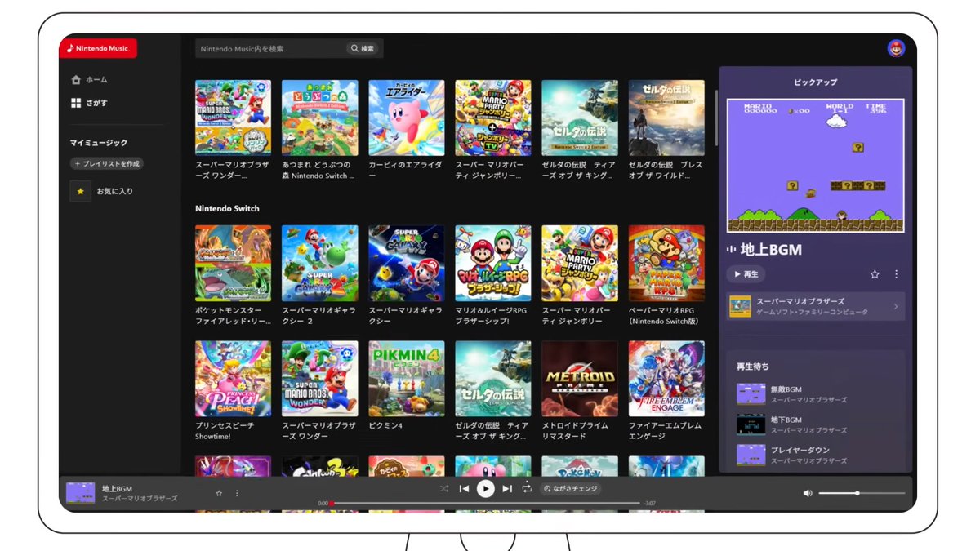Open the ポケットモンスター ファイアレッド album
This screenshot has width=980, height=551.
(x=233, y=276)
